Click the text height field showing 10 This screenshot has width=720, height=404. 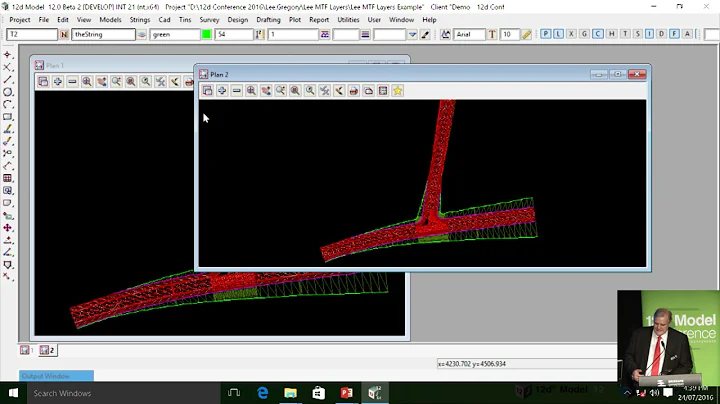(509, 34)
